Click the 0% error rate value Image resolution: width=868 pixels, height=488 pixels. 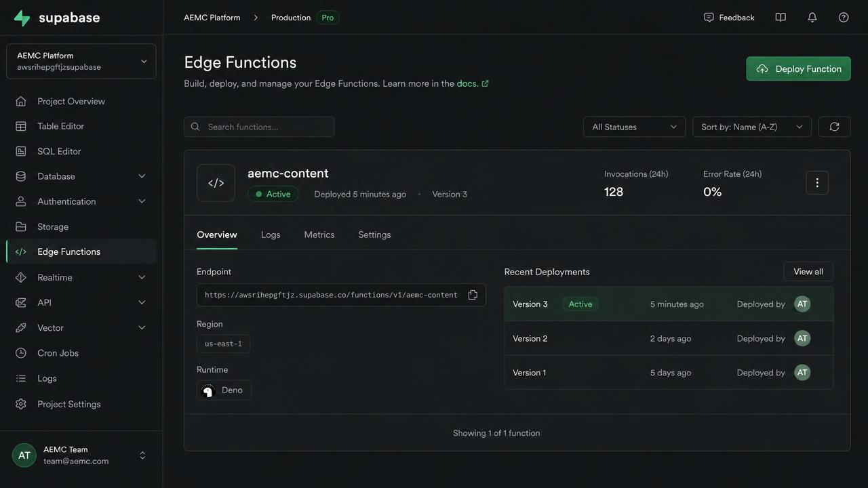coord(712,192)
